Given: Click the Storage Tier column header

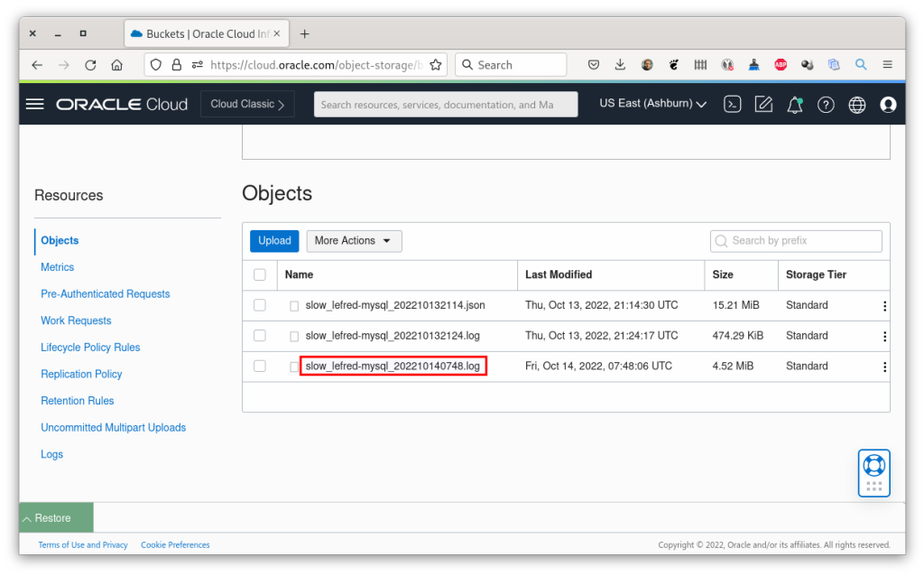Looking at the screenshot, I should pos(816,274).
